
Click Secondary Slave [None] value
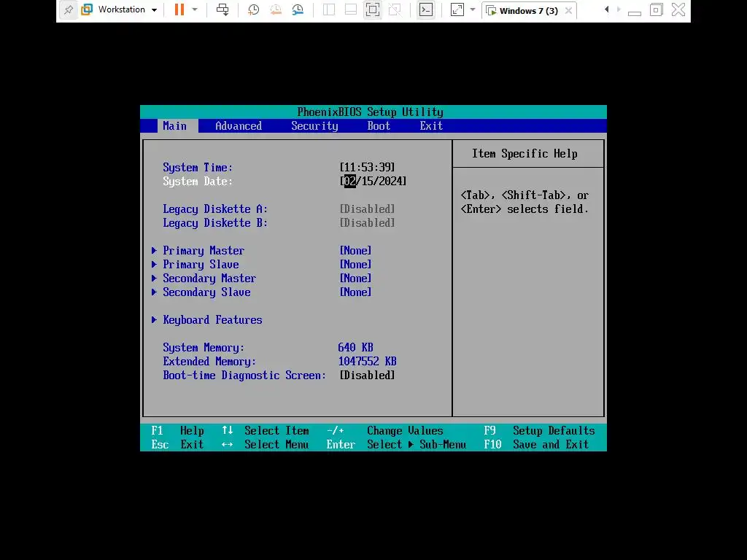[x=355, y=292]
